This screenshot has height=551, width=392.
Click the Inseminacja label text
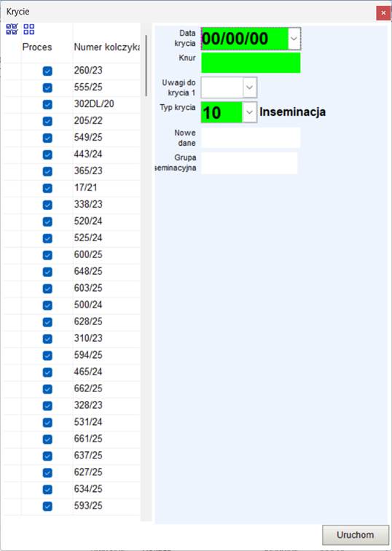coord(293,112)
